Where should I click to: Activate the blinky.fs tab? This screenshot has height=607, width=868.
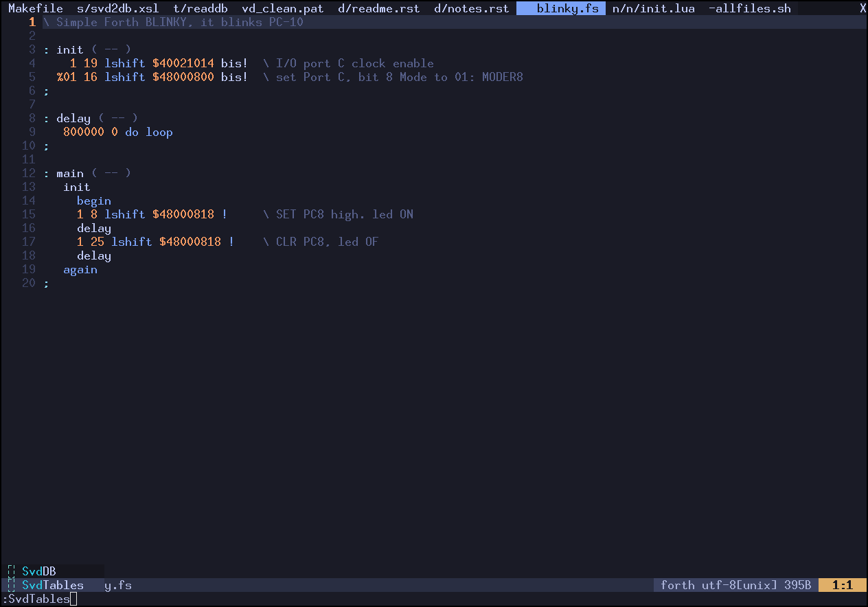pyautogui.click(x=567, y=9)
